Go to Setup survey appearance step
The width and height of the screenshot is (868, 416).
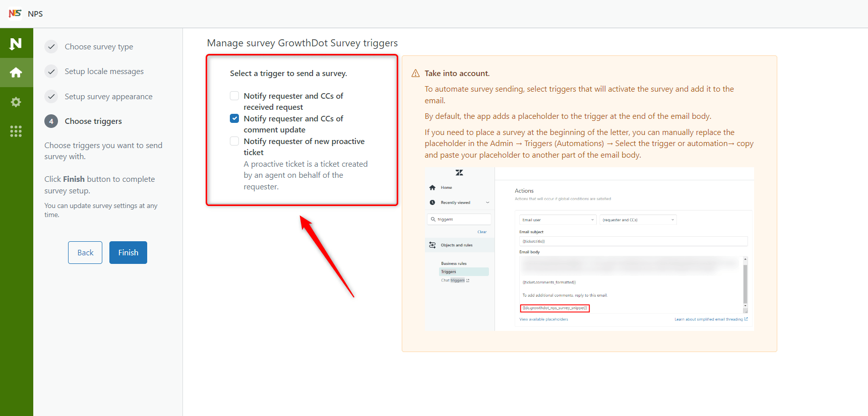[108, 97]
